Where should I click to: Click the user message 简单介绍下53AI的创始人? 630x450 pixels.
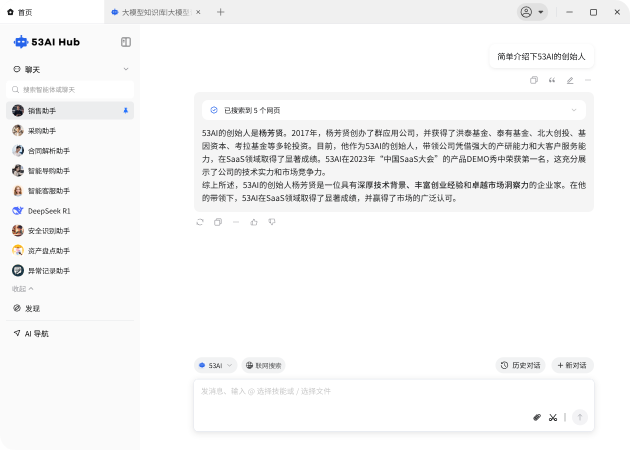coord(541,57)
